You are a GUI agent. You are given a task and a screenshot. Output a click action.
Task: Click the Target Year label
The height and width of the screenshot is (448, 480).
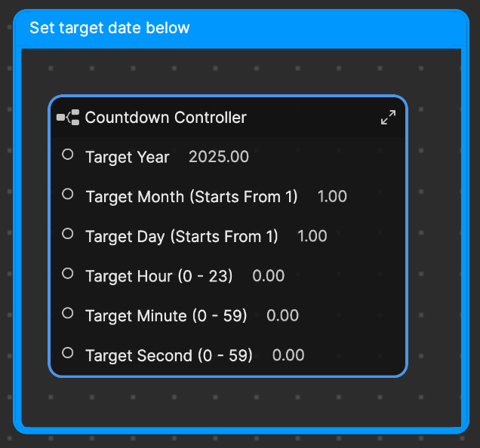coord(128,158)
